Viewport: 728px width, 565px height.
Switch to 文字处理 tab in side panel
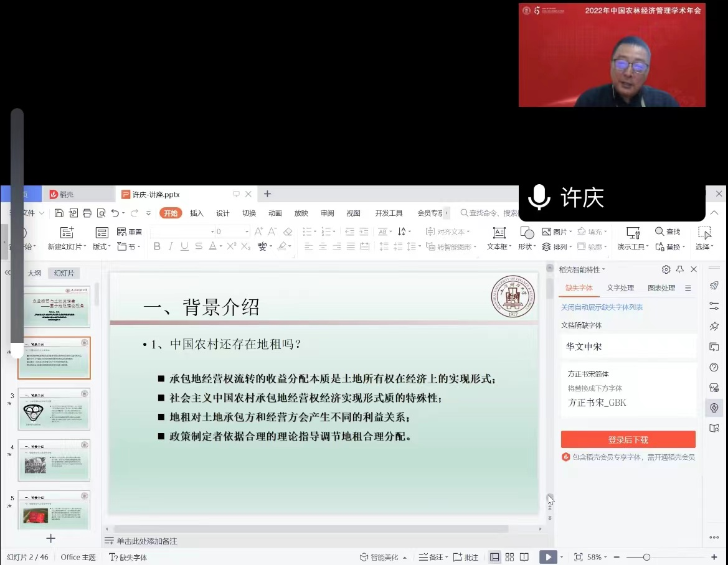coord(620,287)
